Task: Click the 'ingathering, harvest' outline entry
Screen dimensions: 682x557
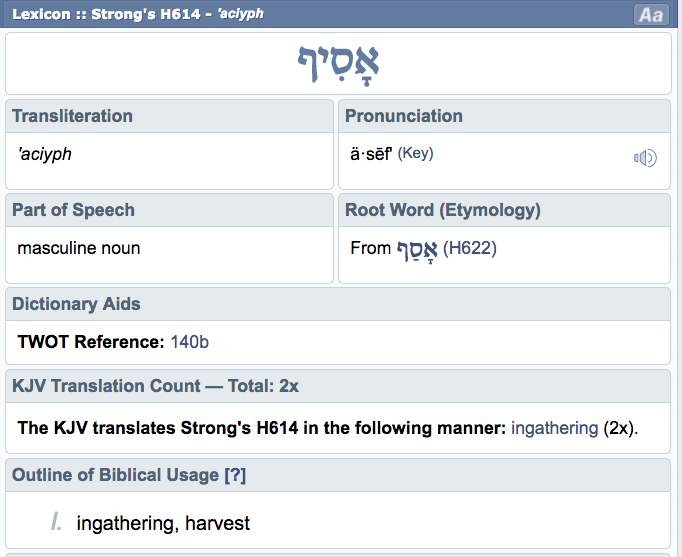Action: point(163,523)
